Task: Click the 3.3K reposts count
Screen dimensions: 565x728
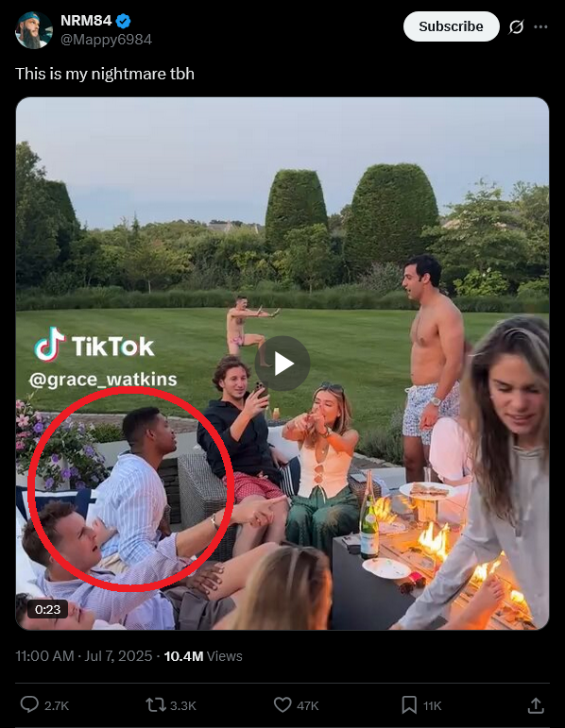Action: (x=183, y=705)
